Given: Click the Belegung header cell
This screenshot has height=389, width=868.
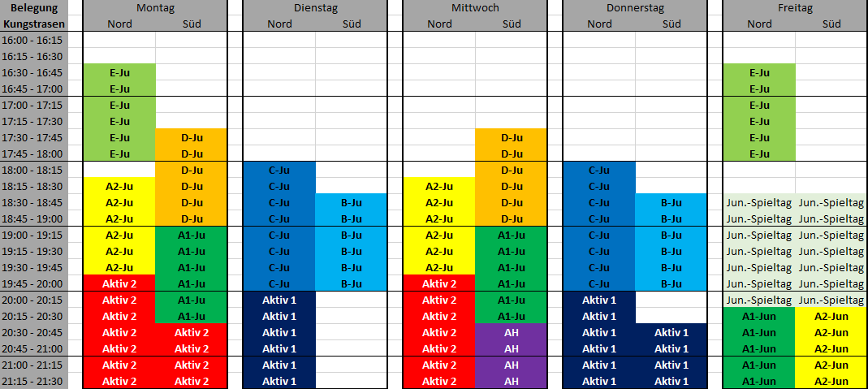Looking at the screenshot, I should (x=34, y=8).
